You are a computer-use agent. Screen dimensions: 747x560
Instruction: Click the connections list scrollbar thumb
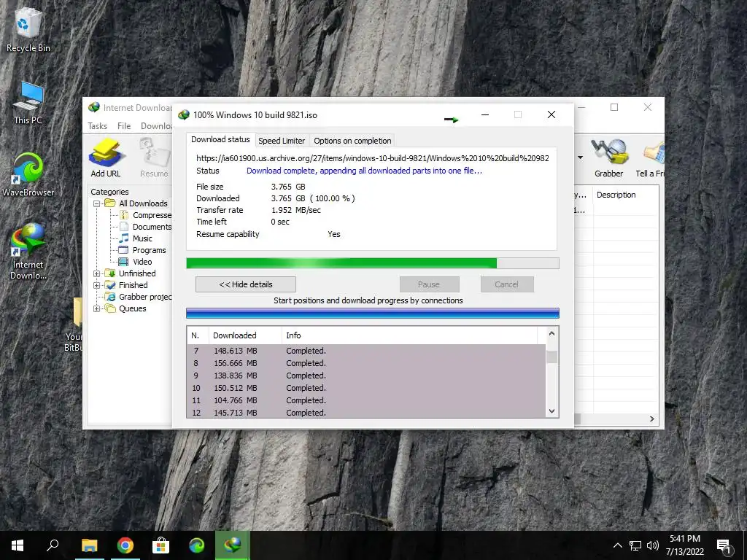[551, 357]
